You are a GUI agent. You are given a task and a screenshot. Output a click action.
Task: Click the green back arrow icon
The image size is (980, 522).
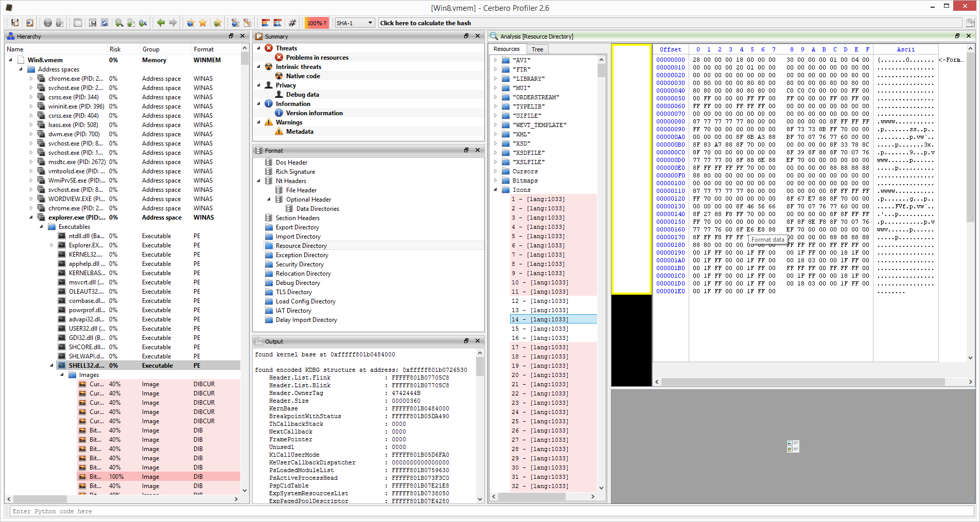161,23
